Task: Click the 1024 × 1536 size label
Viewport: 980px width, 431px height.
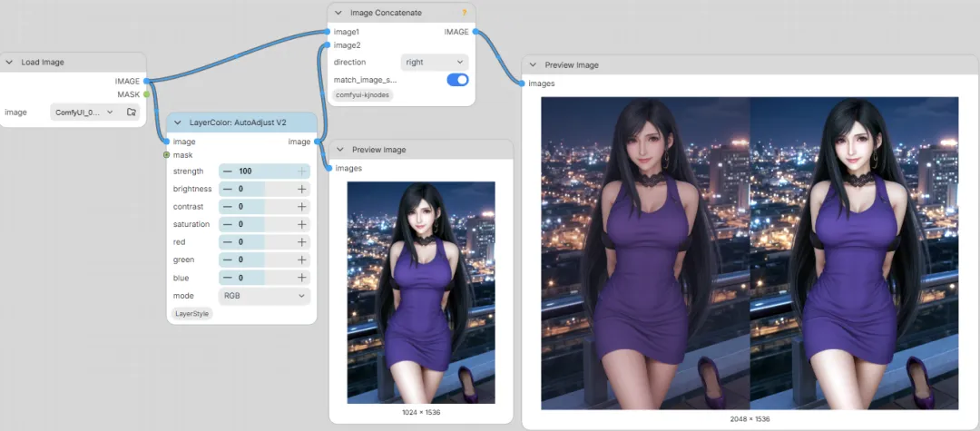Action: (x=421, y=413)
